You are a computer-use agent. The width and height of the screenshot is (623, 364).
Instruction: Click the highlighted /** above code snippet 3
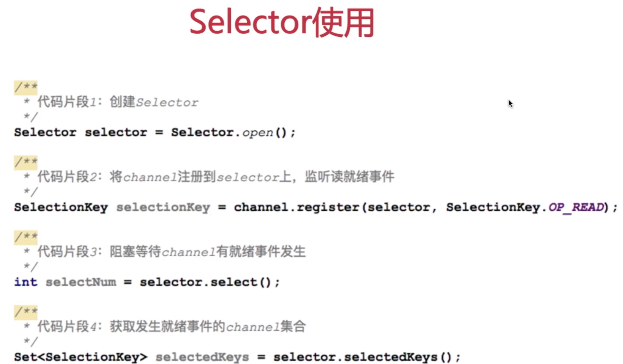coord(26,237)
